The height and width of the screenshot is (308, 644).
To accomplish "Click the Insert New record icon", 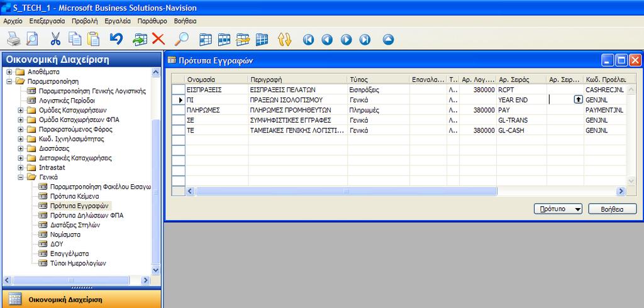I will (x=140, y=40).
